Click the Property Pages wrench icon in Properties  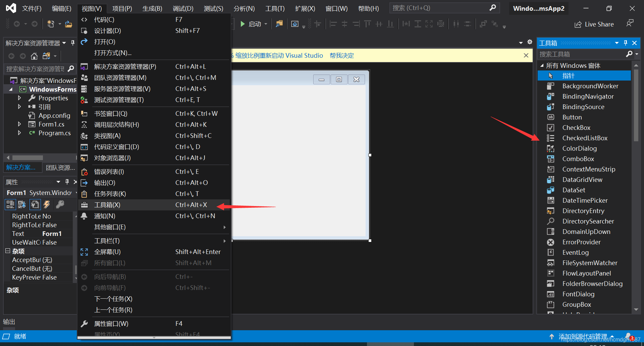click(60, 204)
